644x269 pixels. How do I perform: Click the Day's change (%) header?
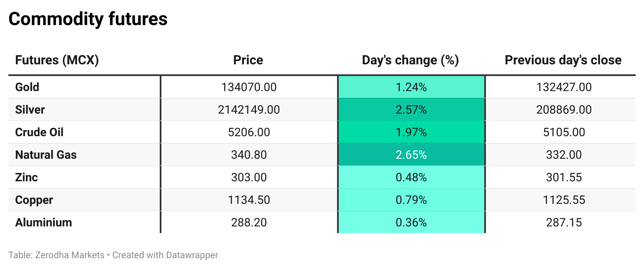click(x=410, y=60)
